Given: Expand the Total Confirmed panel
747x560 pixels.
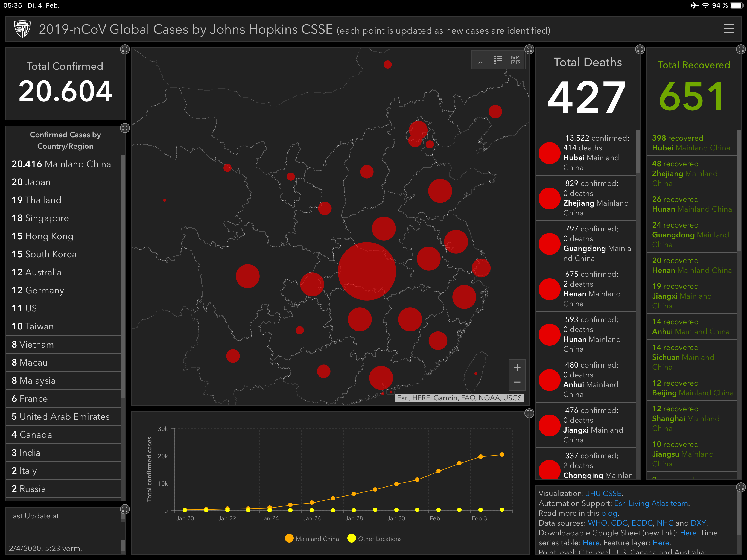Looking at the screenshot, I should [x=125, y=49].
